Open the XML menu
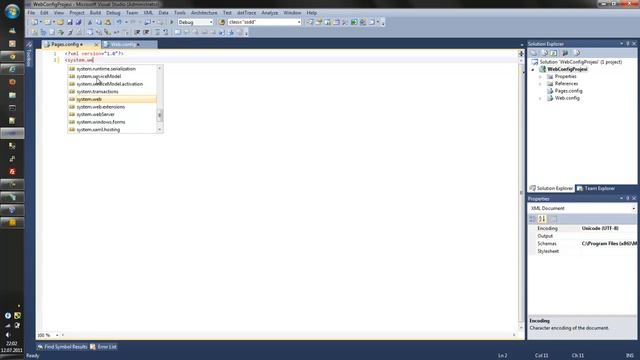The image size is (640, 360). coord(148,13)
